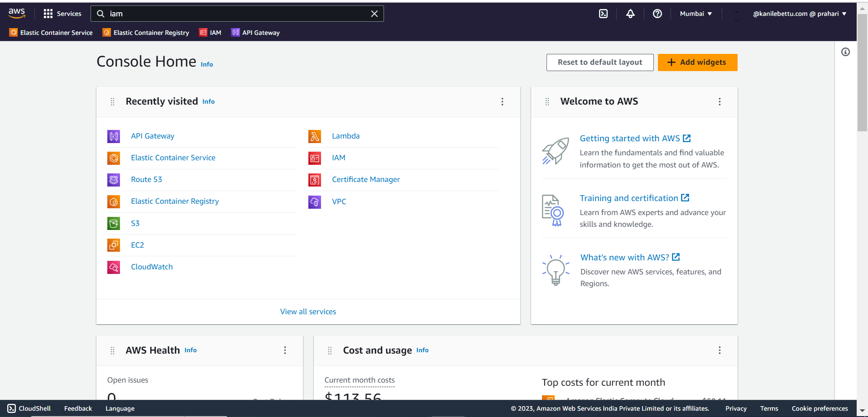Click the Certificate Manager icon
Viewport: 868px width, 417px height.
pyautogui.click(x=315, y=180)
